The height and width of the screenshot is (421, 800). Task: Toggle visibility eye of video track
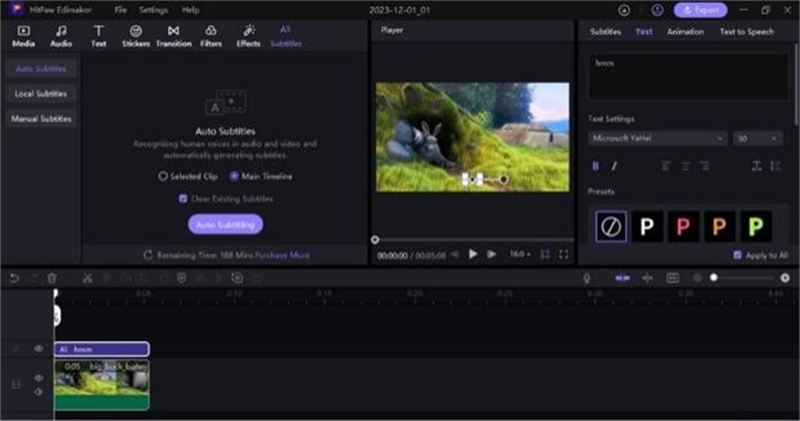coord(38,378)
